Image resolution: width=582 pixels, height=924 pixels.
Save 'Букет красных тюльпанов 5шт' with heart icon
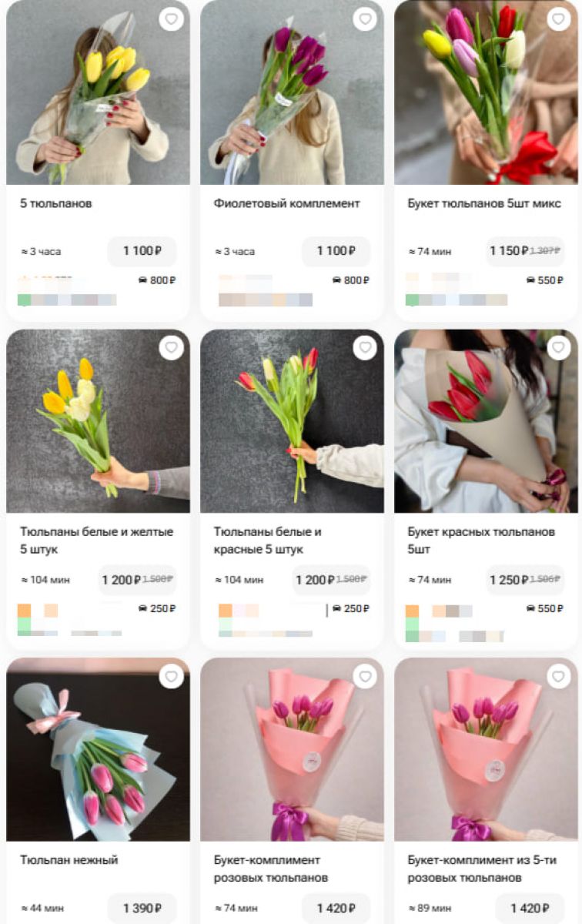pos(559,347)
